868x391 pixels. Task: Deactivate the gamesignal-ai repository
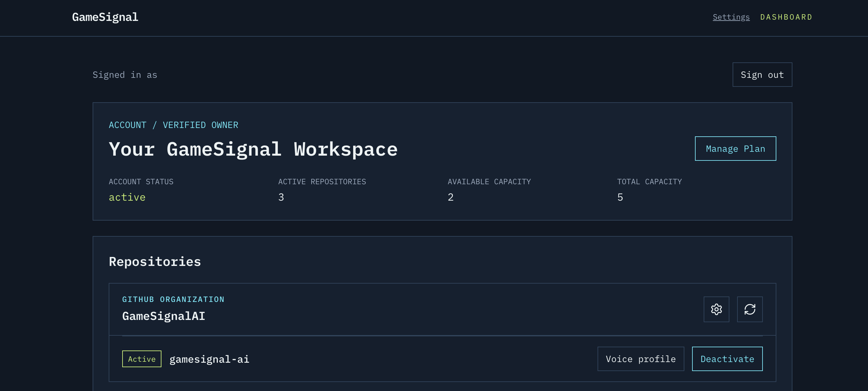pos(727,359)
